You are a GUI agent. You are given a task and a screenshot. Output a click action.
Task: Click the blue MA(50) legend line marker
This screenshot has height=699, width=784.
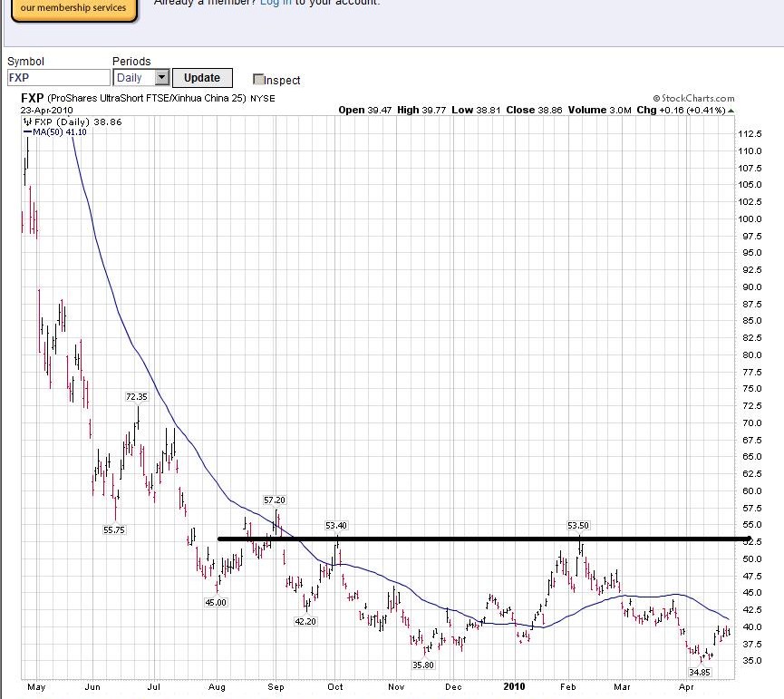26,132
